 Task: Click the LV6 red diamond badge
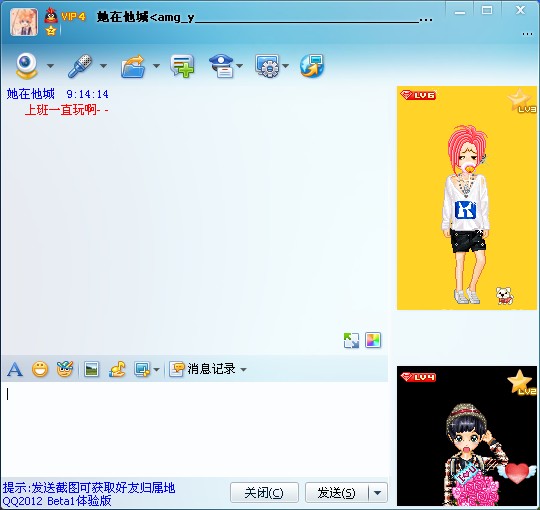(418, 95)
